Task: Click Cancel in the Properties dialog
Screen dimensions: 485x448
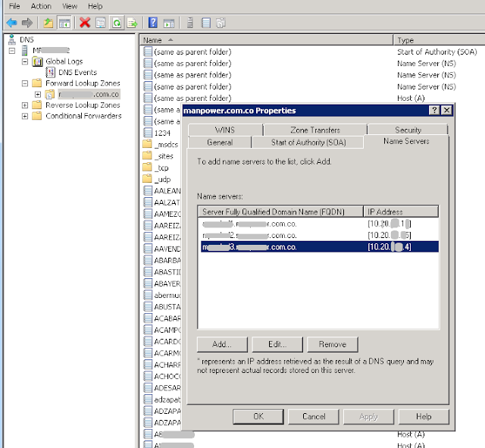Action: coord(314,417)
